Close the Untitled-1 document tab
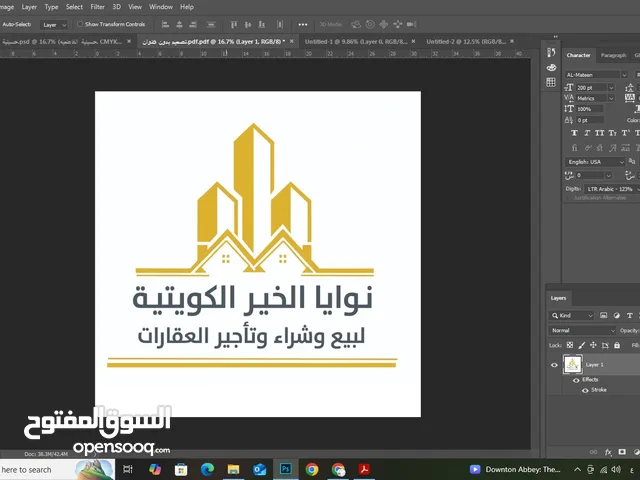This screenshot has width=640, height=480. point(413,41)
